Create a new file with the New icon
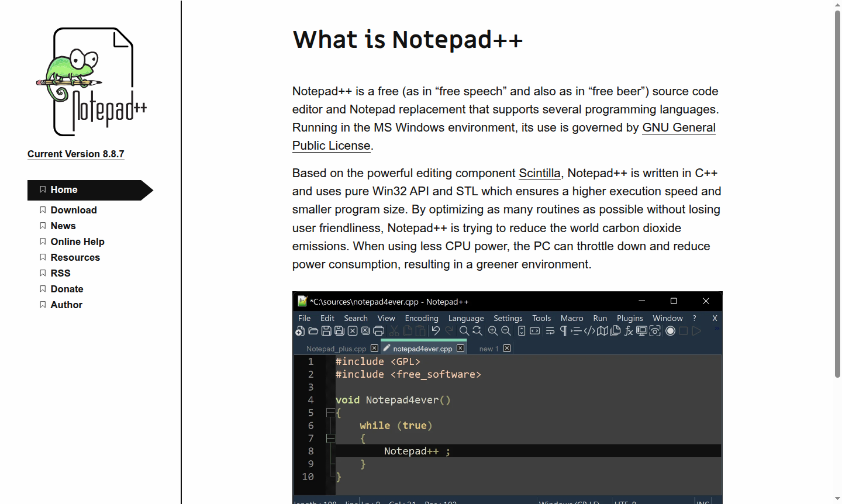842x504 pixels. 299,330
